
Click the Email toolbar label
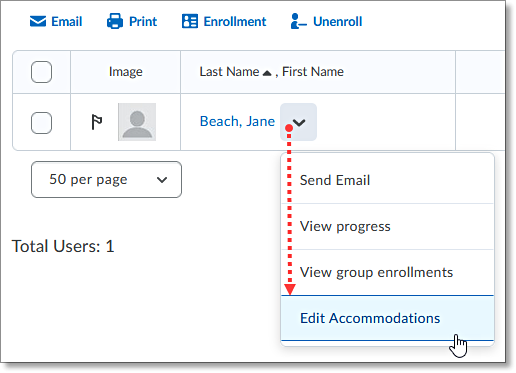pyautogui.click(x=67, y=22)
